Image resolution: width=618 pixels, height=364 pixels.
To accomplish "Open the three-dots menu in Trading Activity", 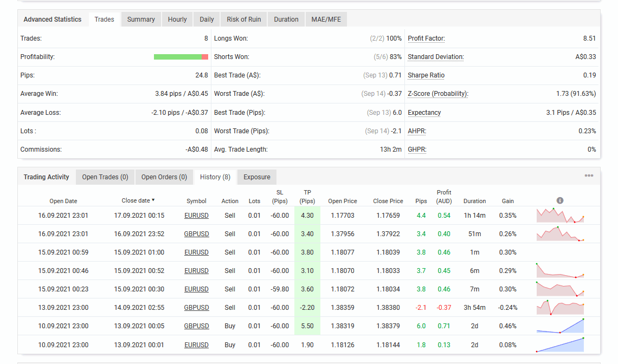I will (589, 175).
